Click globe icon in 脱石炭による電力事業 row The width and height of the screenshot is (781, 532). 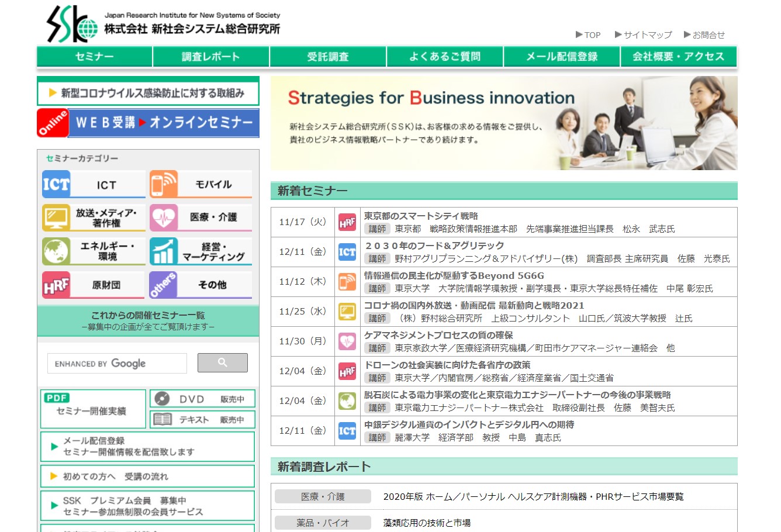click(347, 401)
